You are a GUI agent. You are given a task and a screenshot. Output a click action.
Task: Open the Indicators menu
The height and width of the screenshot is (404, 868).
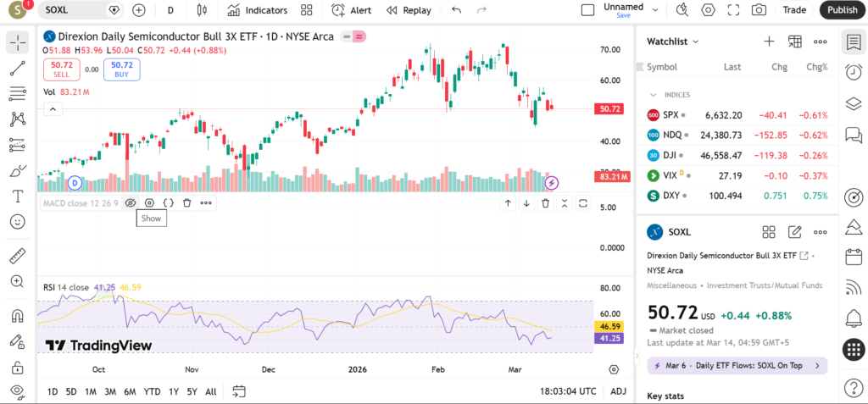tap(258, 10)
